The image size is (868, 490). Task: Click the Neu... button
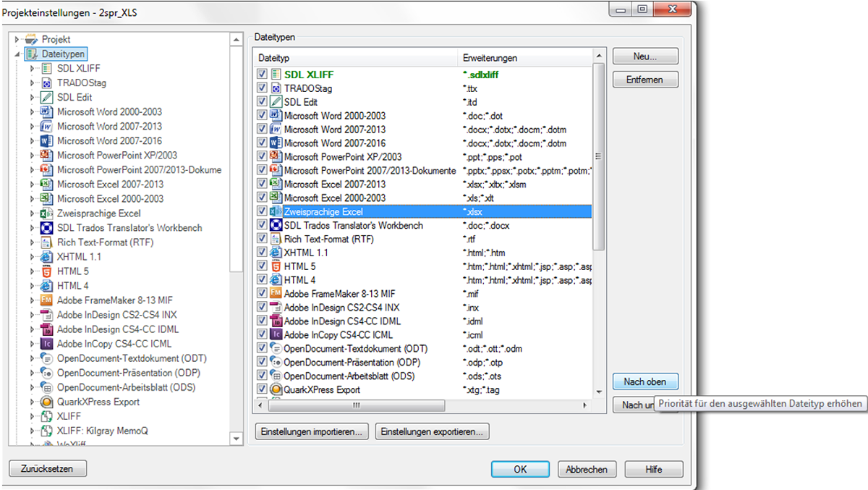click(645, 56)
